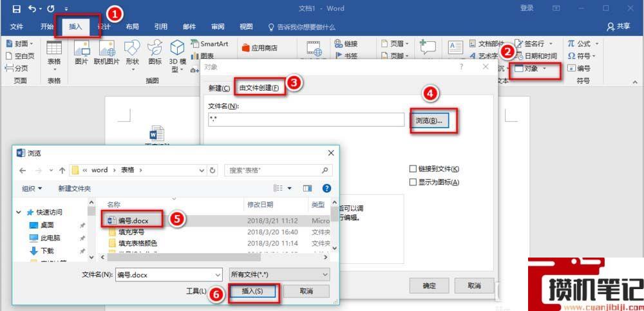Expand the address bar path history dropdown
644x311 pixels.
[201, 170]
